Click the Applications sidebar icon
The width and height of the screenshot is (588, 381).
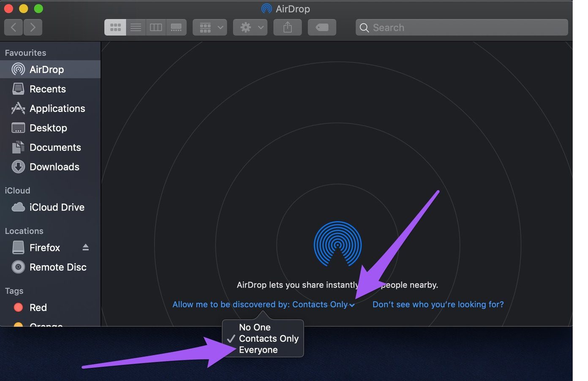point(18,109)
